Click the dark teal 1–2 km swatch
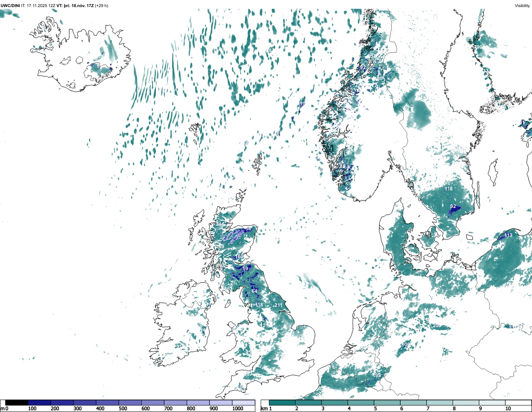This screenshot has height=412, width=532. point(282,403)
